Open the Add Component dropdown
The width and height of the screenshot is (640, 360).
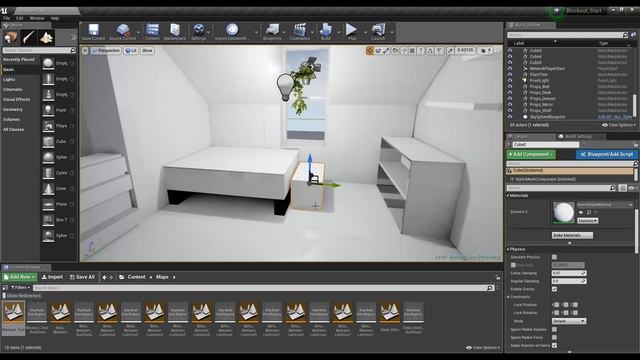[531, 154]
